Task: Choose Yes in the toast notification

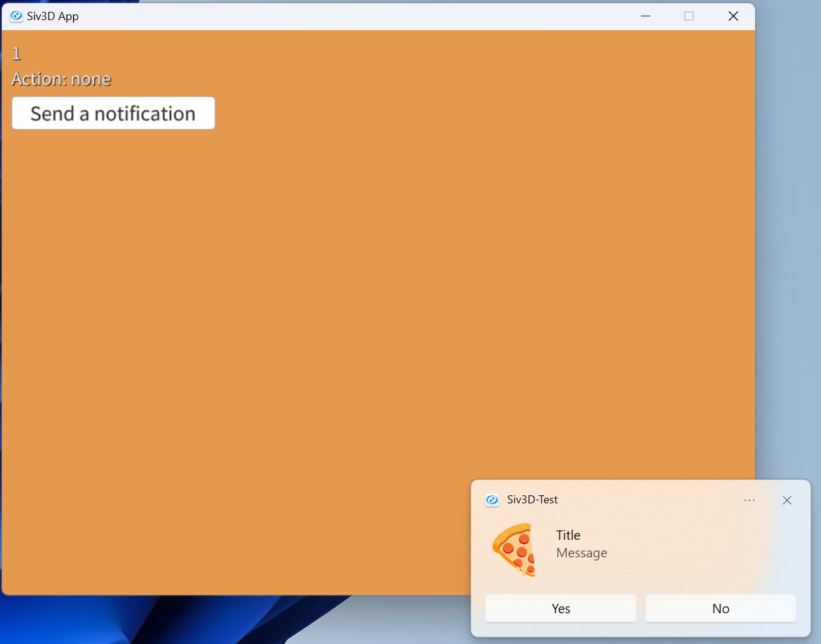Action: click(561, 608)
